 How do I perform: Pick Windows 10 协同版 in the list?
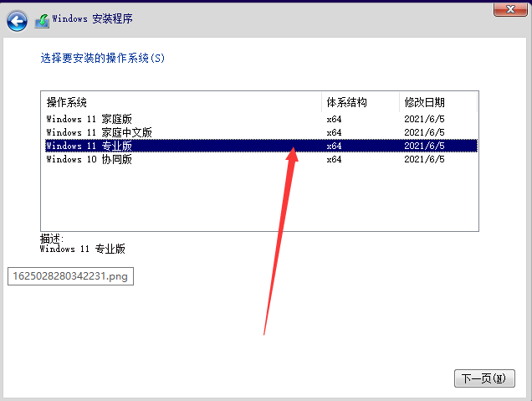click(89, 159)
